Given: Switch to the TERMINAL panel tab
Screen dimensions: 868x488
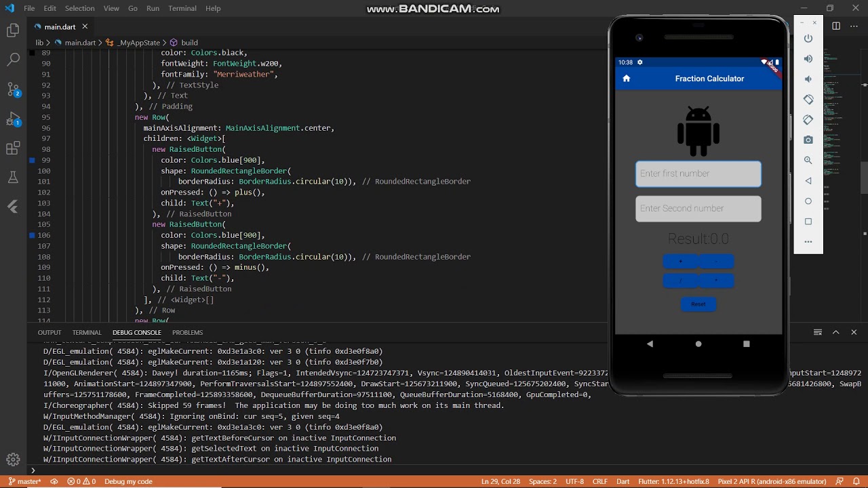Looking at the screenshot, I should point(87,333).
